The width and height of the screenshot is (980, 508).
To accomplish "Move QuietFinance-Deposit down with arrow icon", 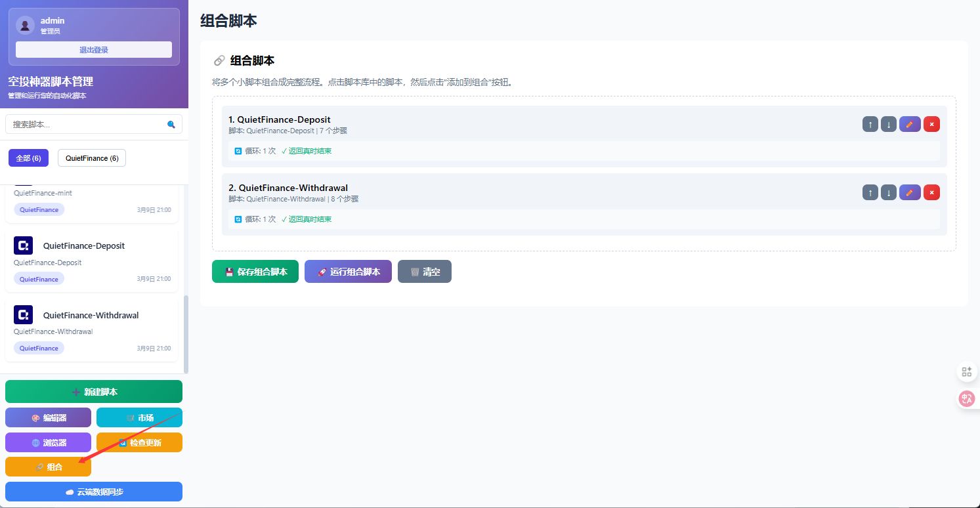I will tap(888, 124).
